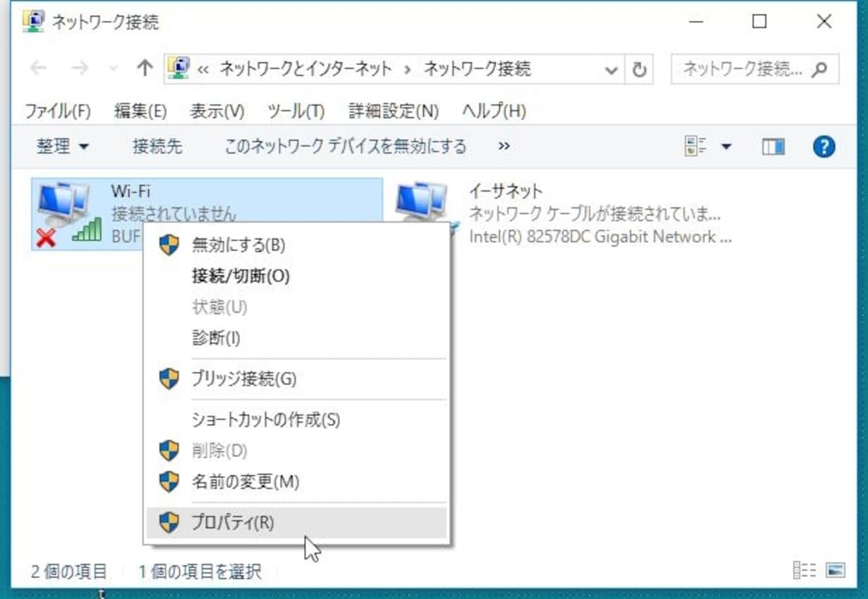The width and height of the screenshot is (868, 599).
Task: Click the search box ネットワーク接続
Action: coord(755,69)
